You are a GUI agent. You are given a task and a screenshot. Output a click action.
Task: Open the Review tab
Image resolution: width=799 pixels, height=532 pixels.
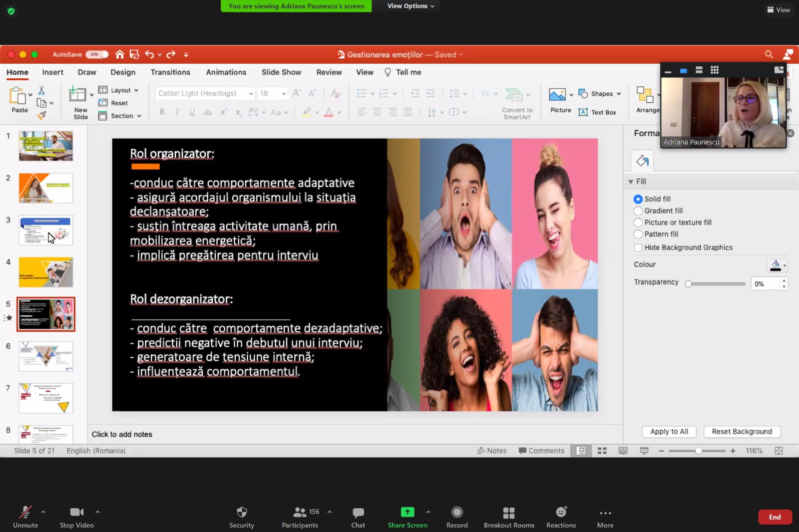coord(329,72)
